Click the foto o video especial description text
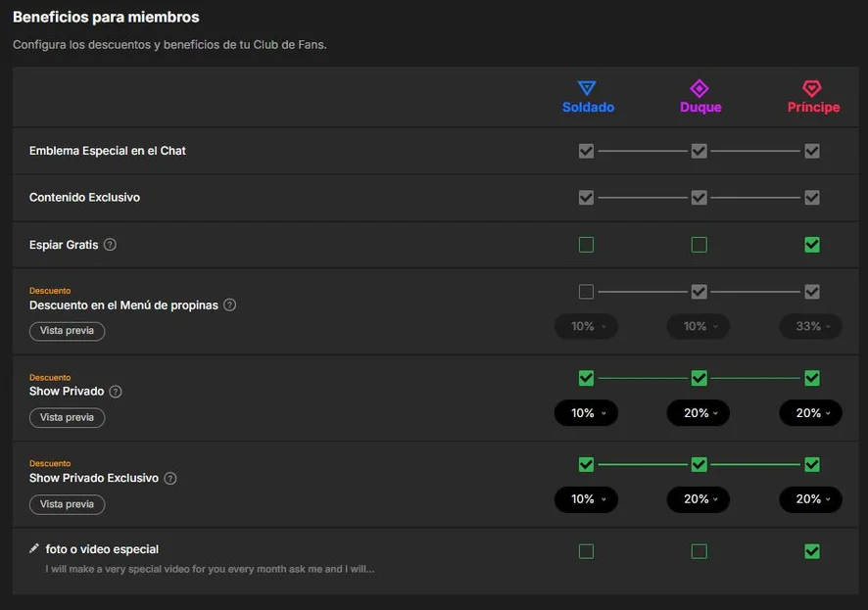 (x=210, y=569)
